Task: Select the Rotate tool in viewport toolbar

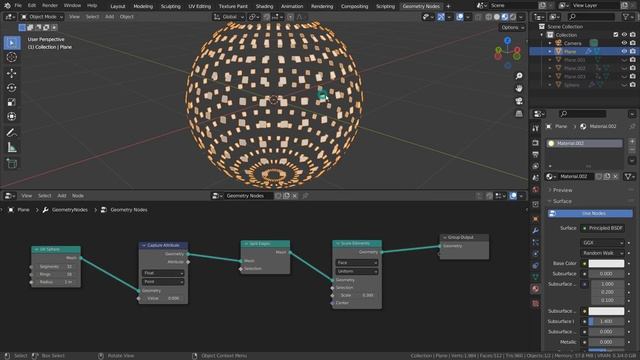Action: click(x=12, y=88)
